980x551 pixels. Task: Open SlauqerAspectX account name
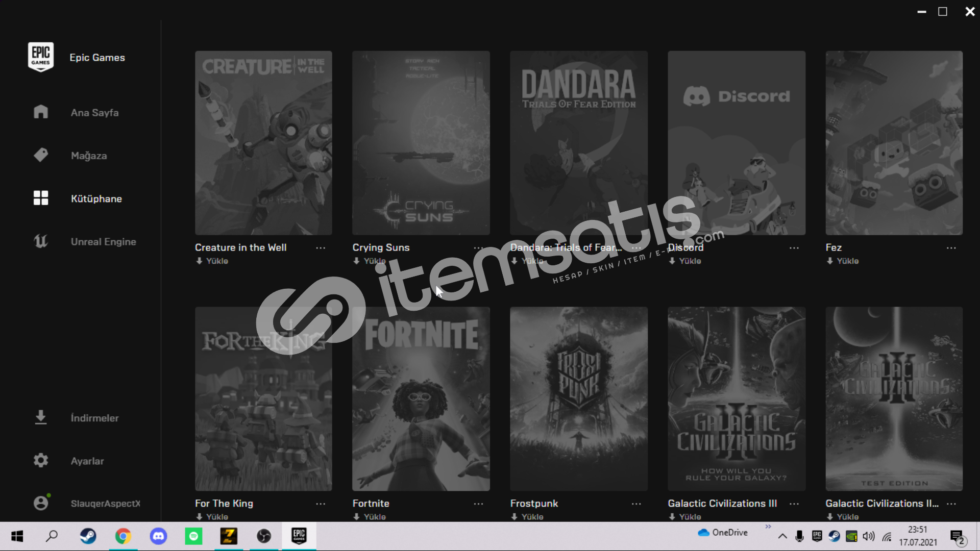click(106, 504)
